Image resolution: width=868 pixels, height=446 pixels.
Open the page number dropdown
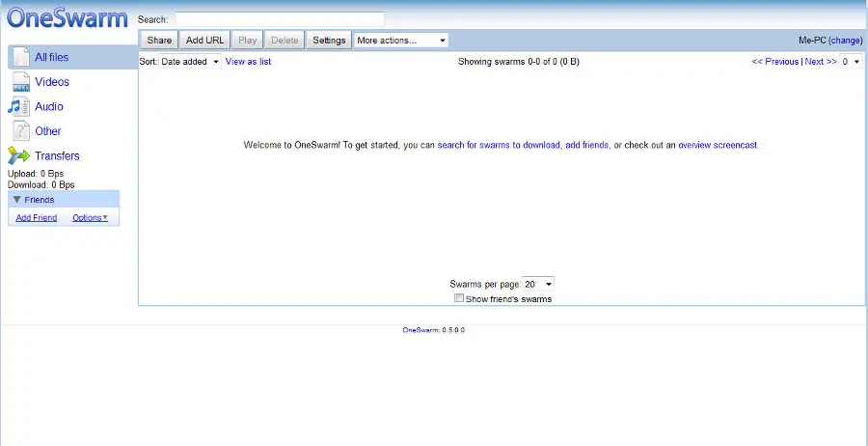(851, 62)
